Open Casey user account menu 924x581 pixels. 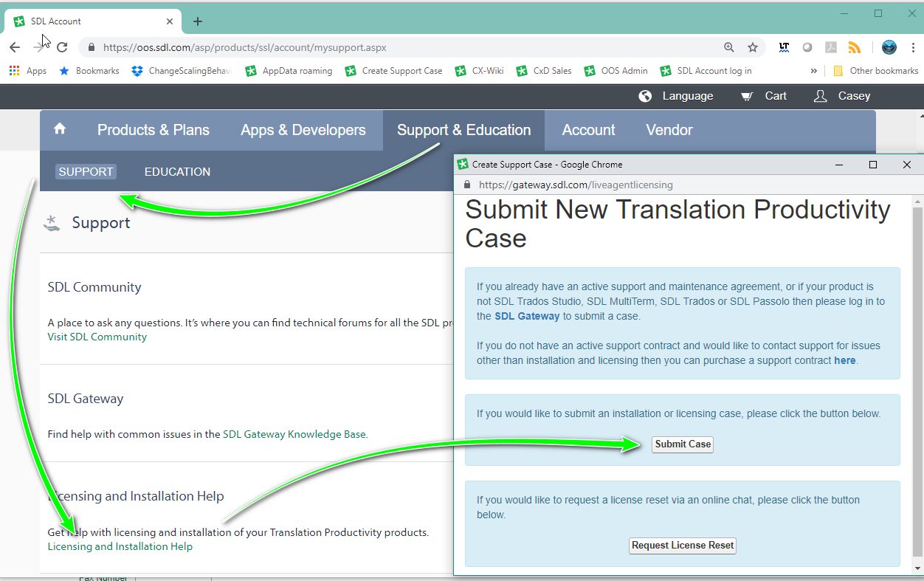click(842, 96)
